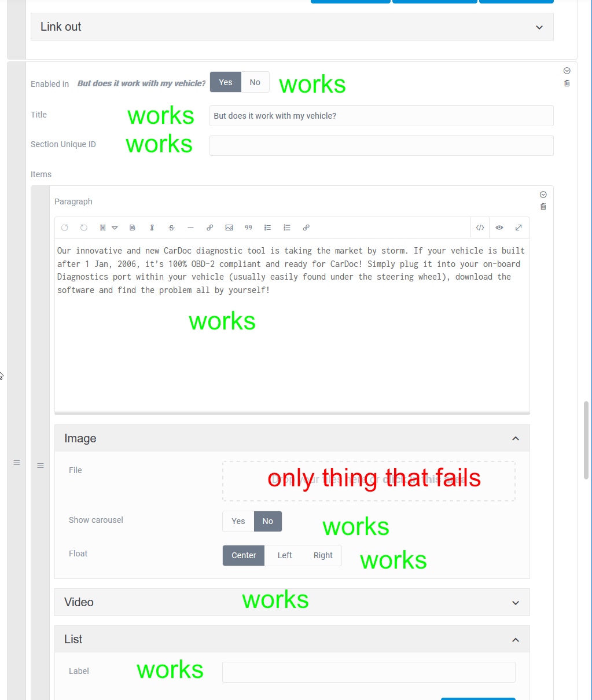Grab the outer section drag handle
592x700 pixels.
coord(17,463)
